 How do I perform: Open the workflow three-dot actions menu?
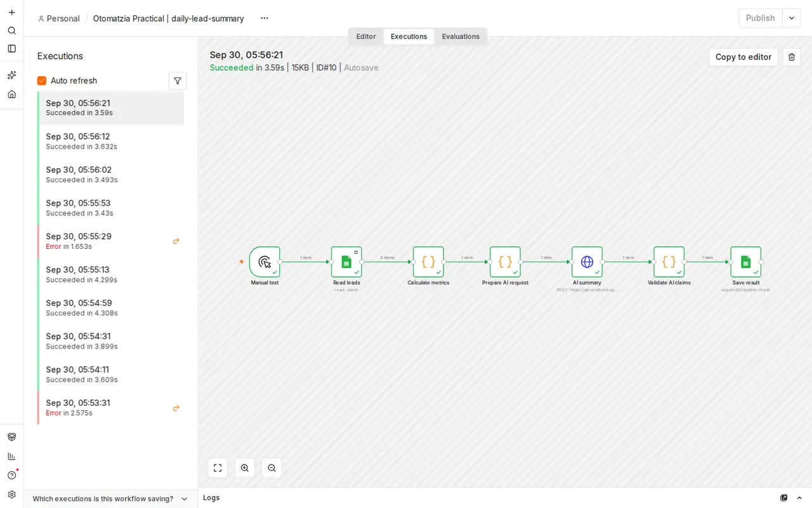pyautogui.click(x=265, y=18)
